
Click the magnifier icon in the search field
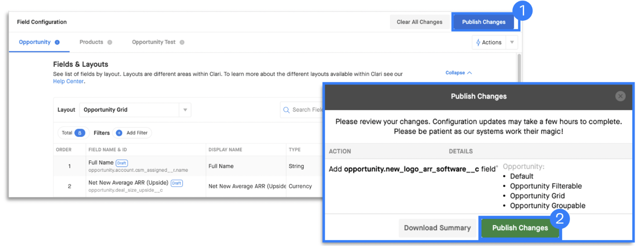pos(286,110)
